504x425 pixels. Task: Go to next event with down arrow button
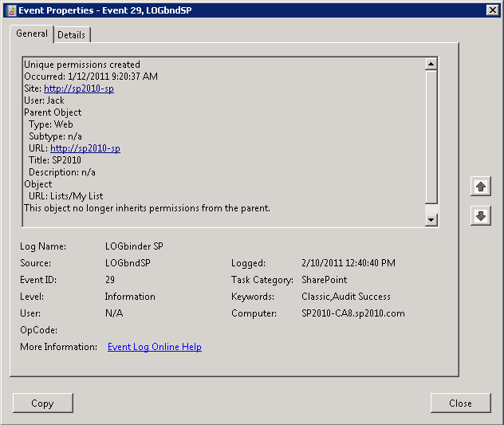pyautogui.click(x=480, y=215)
